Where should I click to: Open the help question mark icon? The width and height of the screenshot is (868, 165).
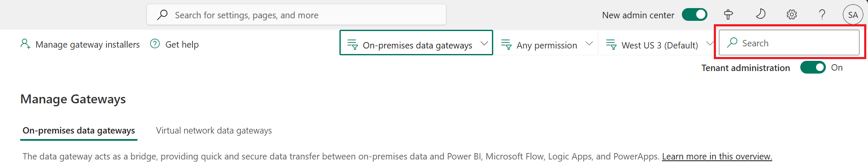822,15
